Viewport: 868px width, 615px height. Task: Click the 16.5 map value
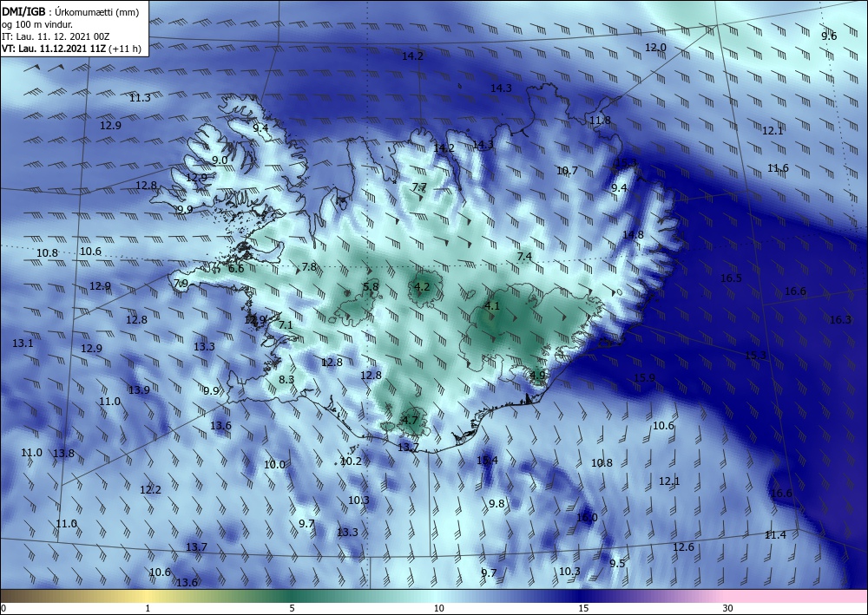click(x=731, y=278)
